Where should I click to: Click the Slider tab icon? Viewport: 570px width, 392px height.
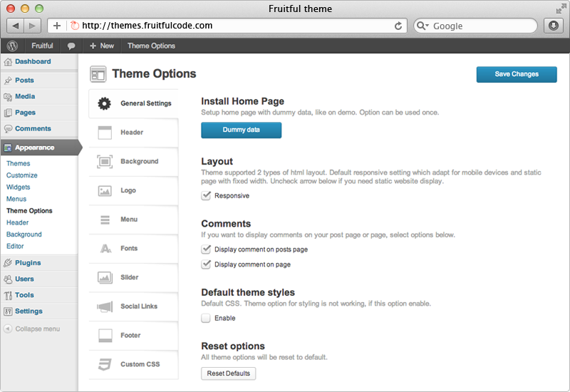coord(105,277)
